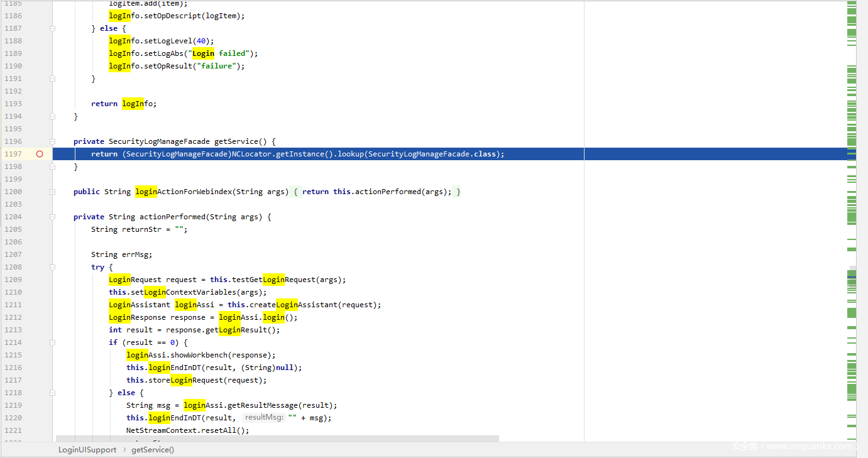Fold the if (result == 0) block
The image size is (868, 458).
coord(52,342)
